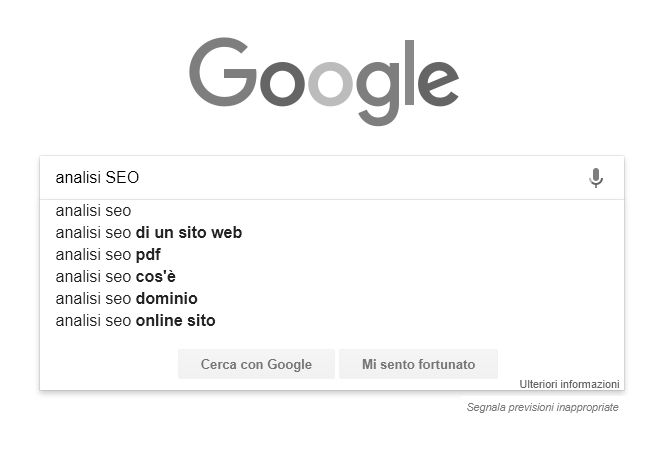Click the word 'analisi' in search field
Image resolution: width=661 pixels, height=451 pixels.
pos(78,177)
